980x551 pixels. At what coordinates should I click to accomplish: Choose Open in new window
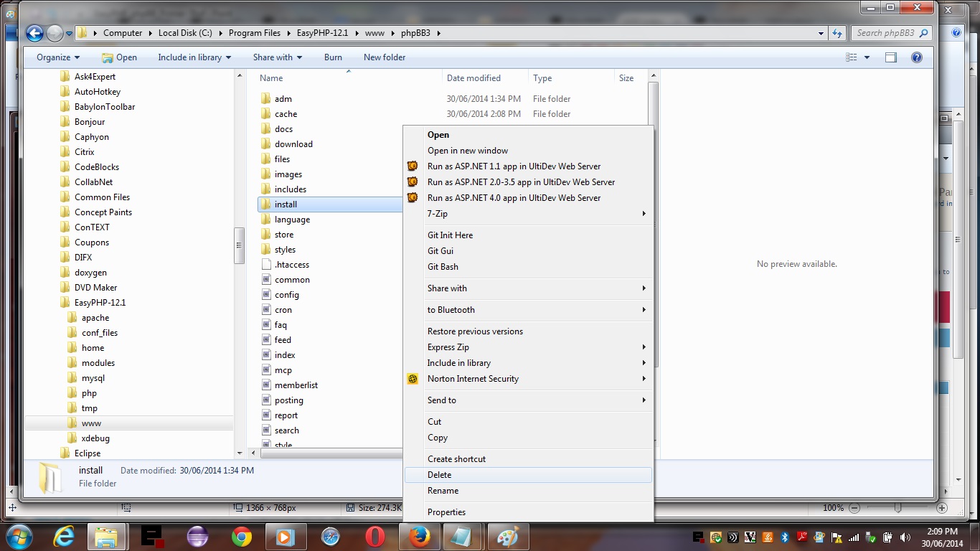(528, 151)
